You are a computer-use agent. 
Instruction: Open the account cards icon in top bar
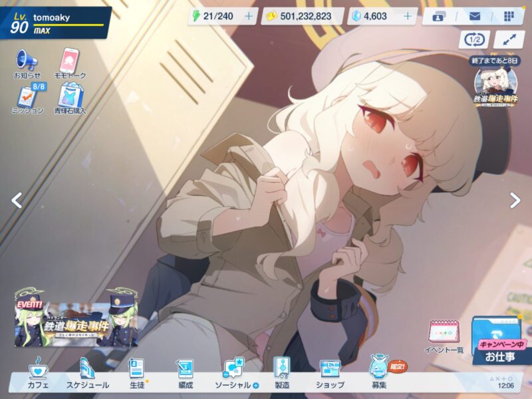pos(439,16)
